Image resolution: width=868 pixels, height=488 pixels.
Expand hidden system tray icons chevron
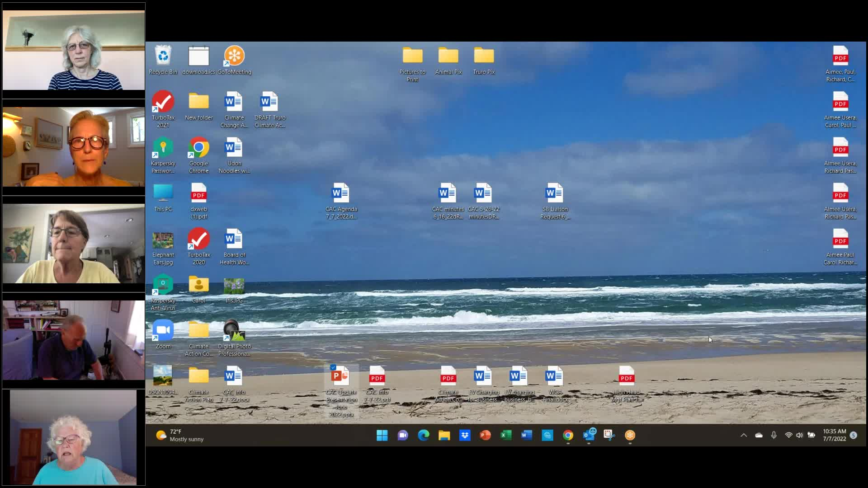(743, 435)
